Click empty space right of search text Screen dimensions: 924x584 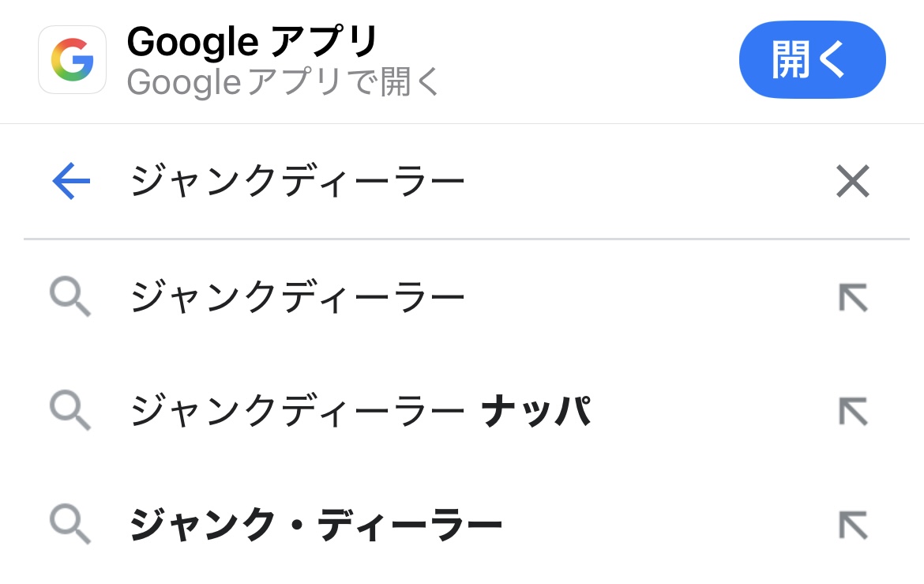(648, 181)
